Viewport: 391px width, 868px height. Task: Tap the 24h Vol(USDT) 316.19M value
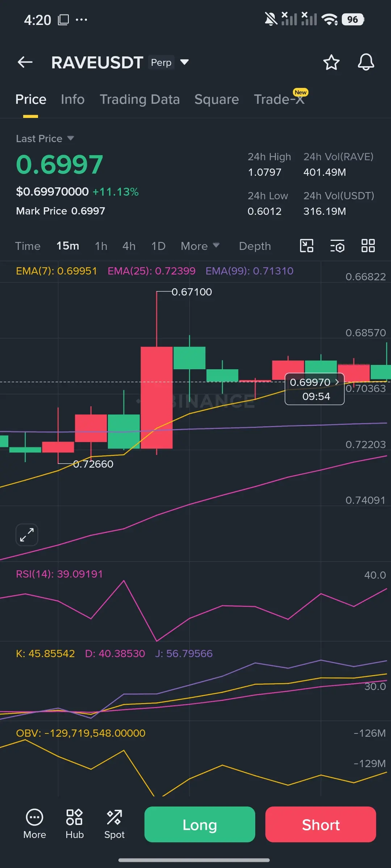click(x=325, y=211)
